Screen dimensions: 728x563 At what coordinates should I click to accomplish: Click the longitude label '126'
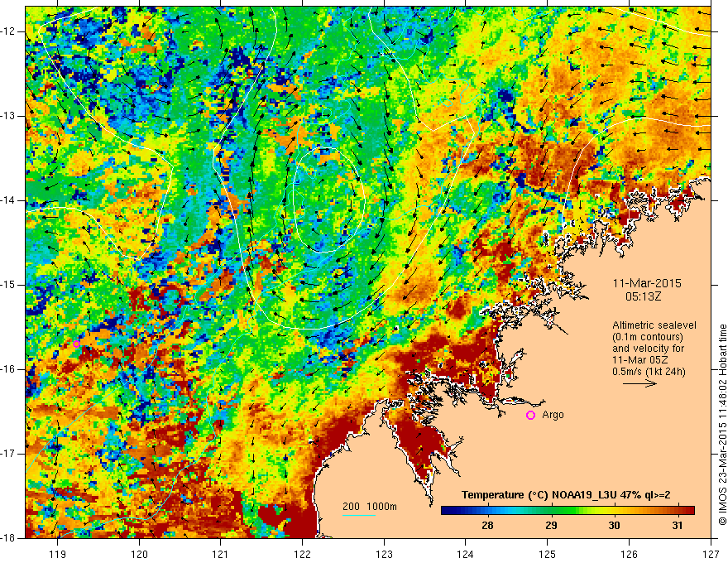coord(629,554)
